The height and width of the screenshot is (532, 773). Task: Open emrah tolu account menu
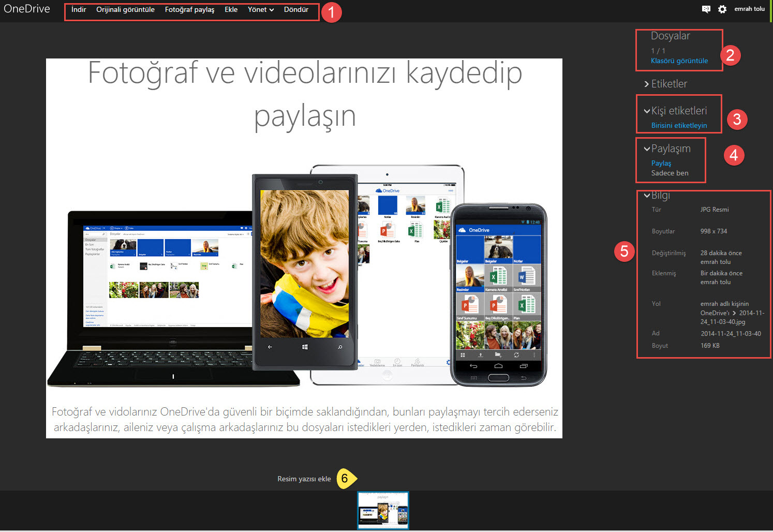749,9
